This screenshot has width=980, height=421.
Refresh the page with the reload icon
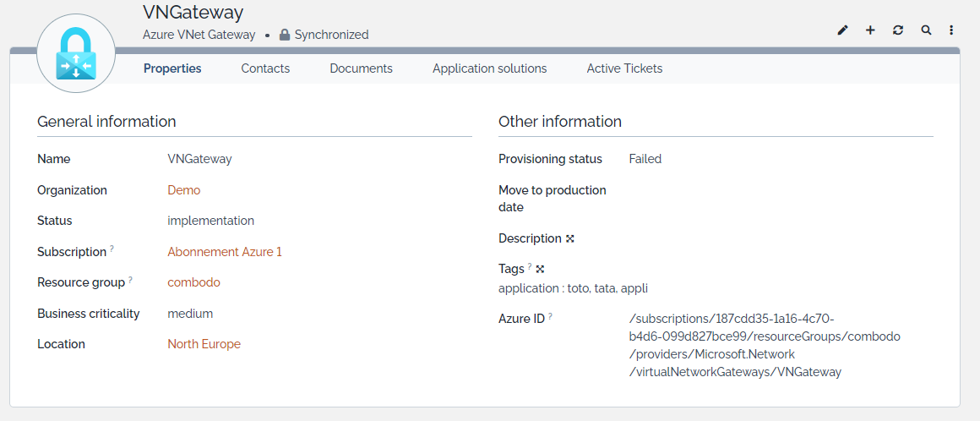(x=898, y=30)
